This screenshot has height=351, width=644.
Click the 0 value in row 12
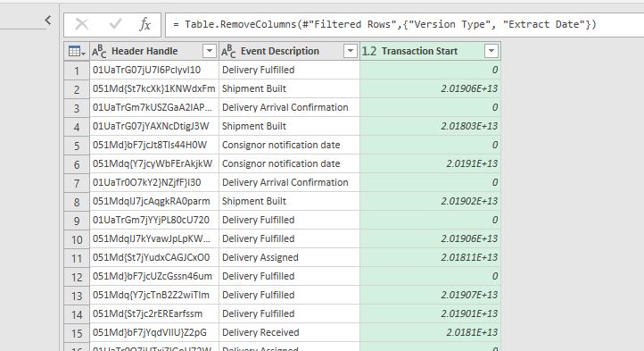[495, 276]
